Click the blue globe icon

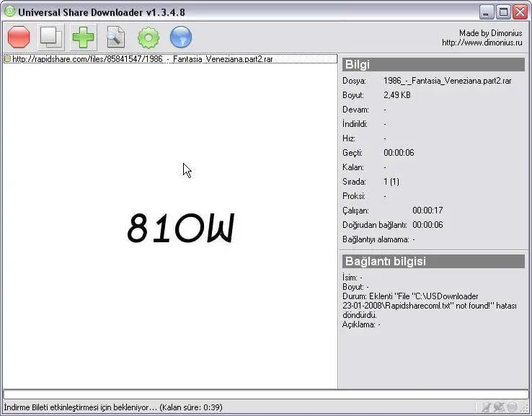coord(181,37)
